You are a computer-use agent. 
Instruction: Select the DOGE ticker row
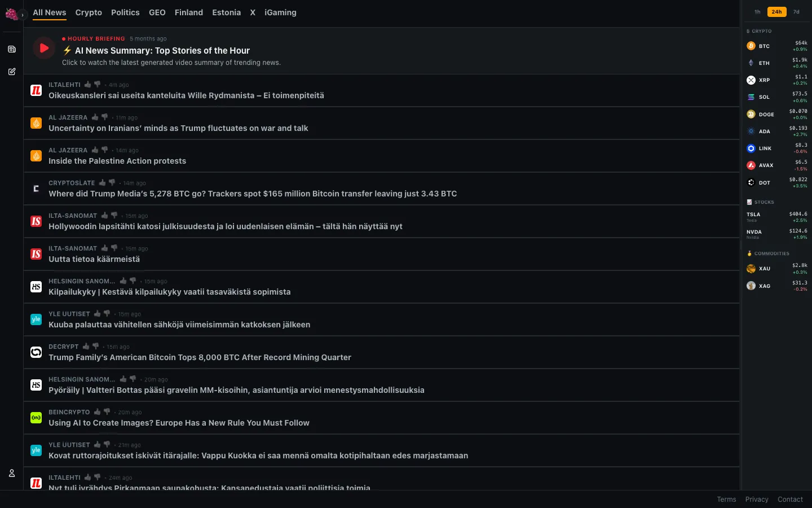777,115
